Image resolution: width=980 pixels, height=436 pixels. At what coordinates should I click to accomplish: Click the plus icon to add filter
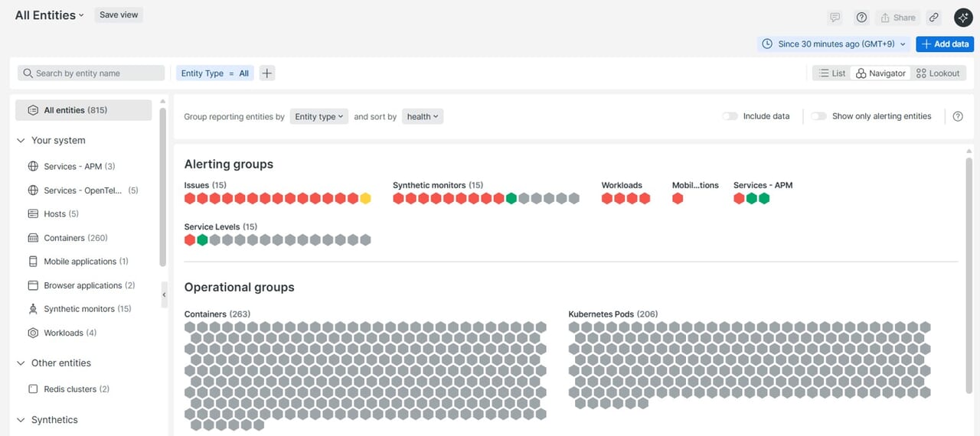click(266, 73)
